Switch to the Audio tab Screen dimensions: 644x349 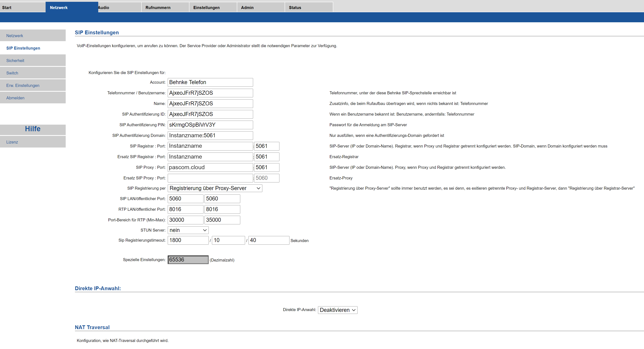coord(120,7)
